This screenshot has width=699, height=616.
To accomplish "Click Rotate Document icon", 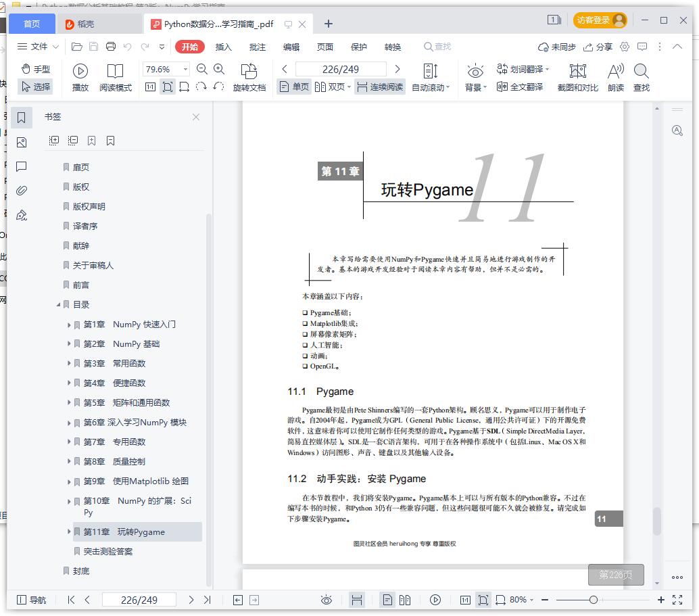I will tap(249, 76).
